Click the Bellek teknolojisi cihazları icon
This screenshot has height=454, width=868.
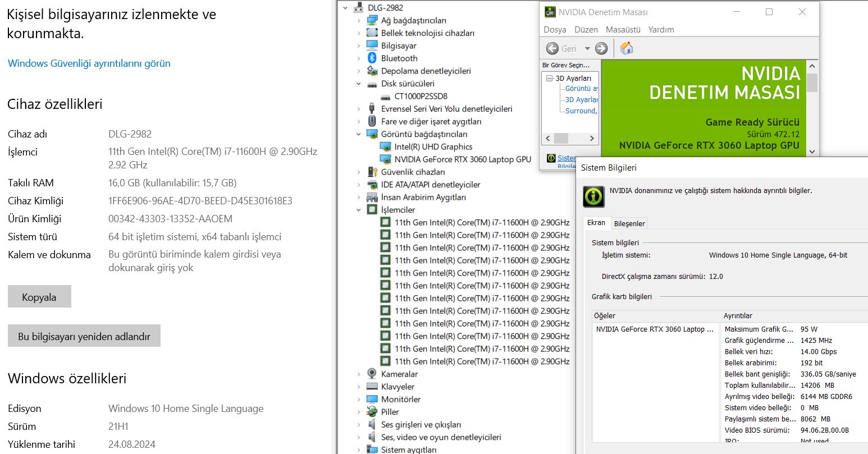click(372, 33)
